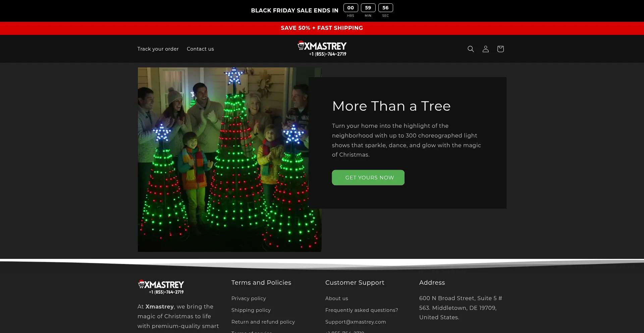This screenshot has width=644, height=333.
Task: Open Return and refund policy
Action: tap(263, 322)
